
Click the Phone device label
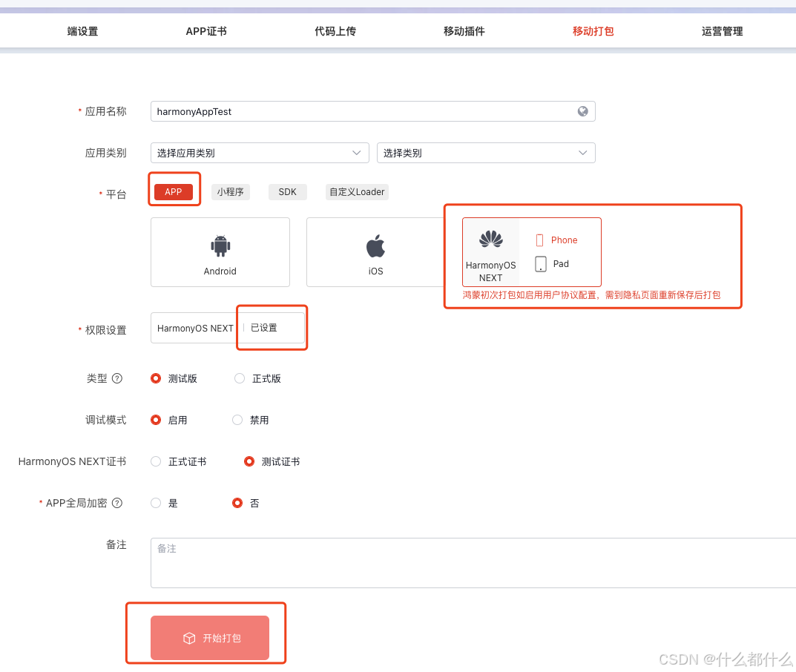pyautogui.click(x=564, y=240)
